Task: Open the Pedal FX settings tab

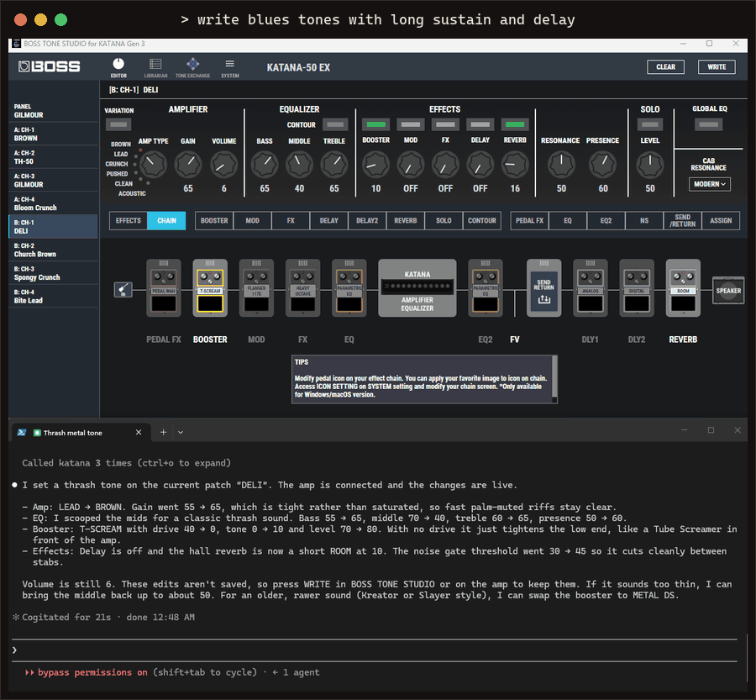Action: click(529, 220)
